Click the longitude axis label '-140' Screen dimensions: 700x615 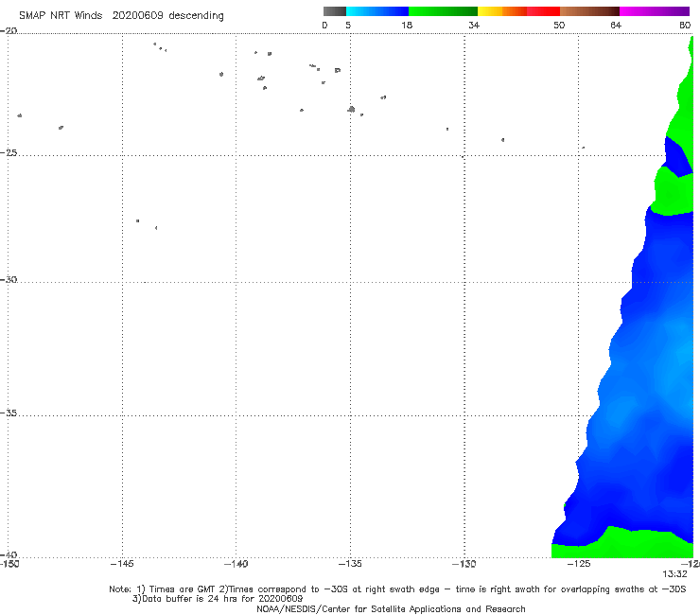[236, 564]
